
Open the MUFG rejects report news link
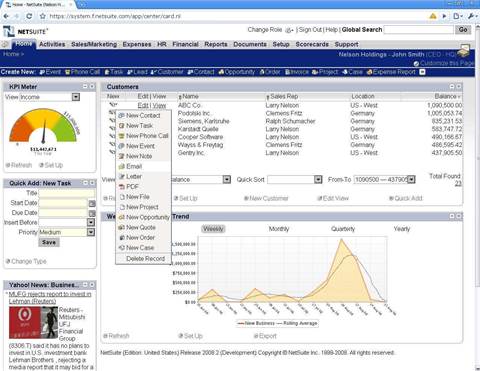click(x=50, y=297)
